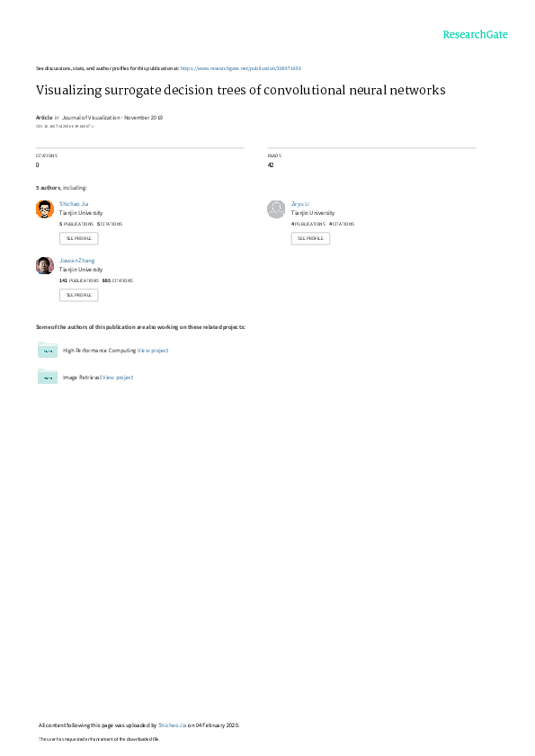Open View project link for High Performance Computing

pyautogui.click(x=153, y=351)
